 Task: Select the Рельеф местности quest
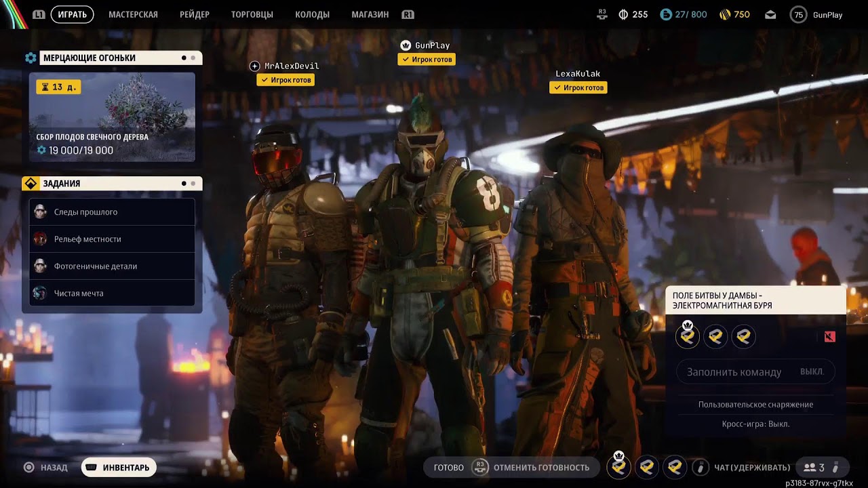112,239
